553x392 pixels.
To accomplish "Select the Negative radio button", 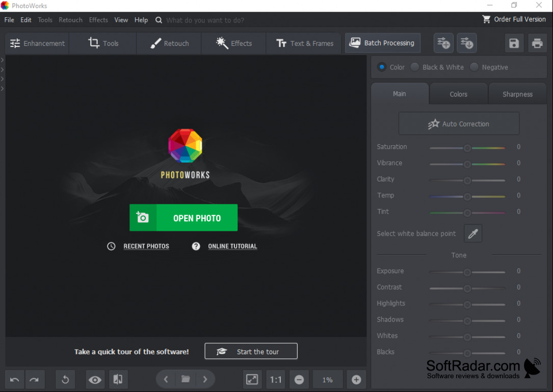I will click(474, 67).
